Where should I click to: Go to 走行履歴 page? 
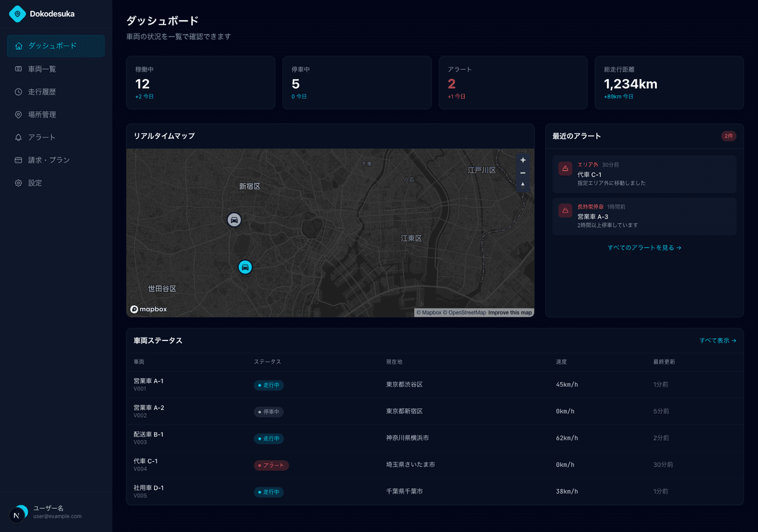(56, 92)
